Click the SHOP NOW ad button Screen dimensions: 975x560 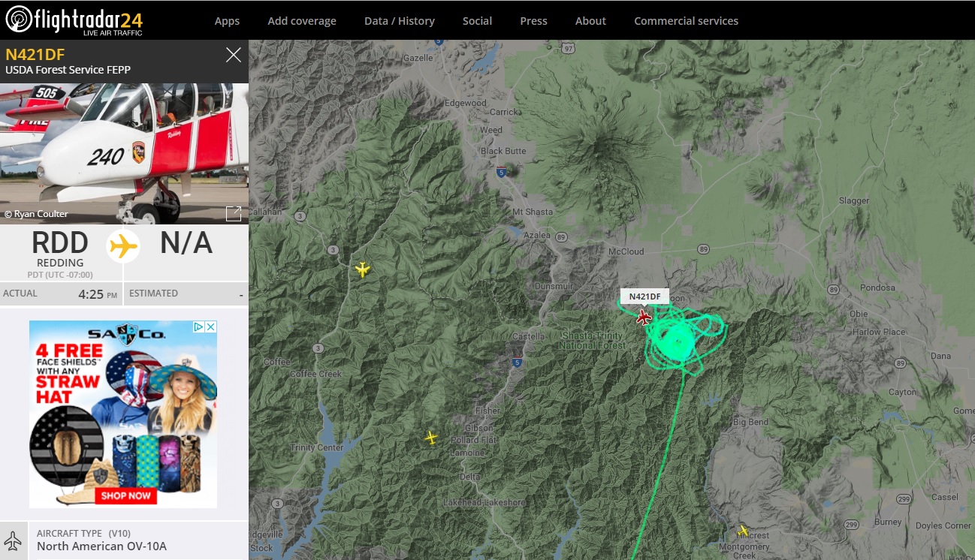coord(125,495)
